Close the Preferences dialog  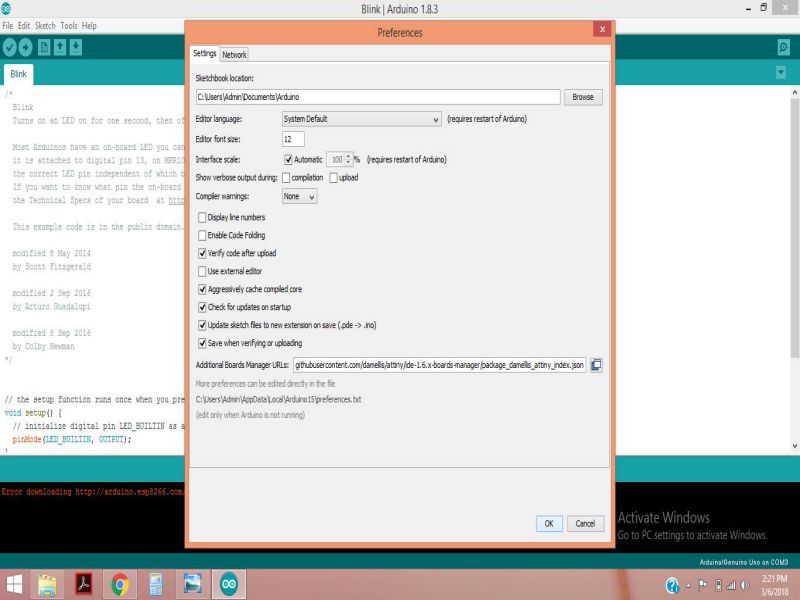(602, 29)
